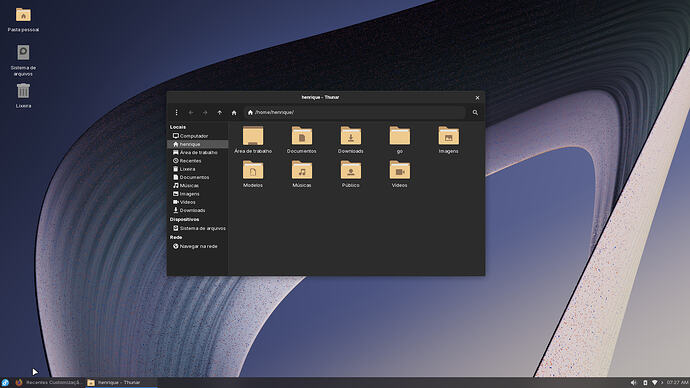Open Vídeos in the sidebar
The width and height of the screenshot is (690, 388).
click(198, 202)
